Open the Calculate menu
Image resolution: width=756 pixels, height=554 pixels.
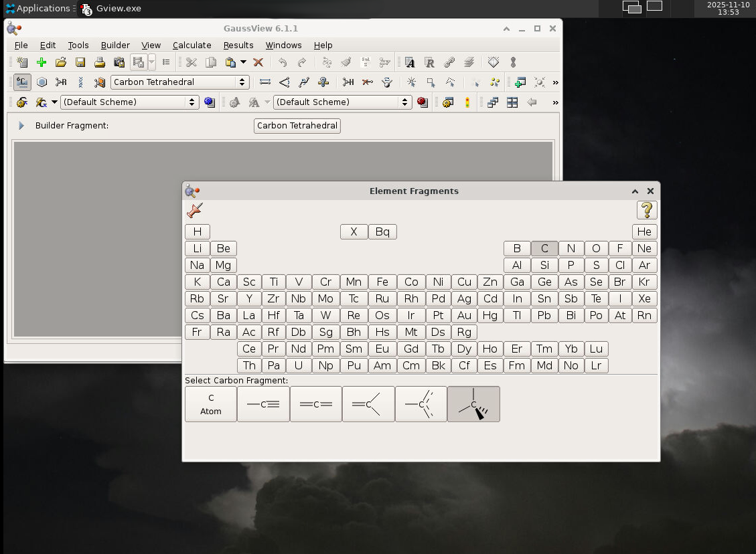coord(192,45)
